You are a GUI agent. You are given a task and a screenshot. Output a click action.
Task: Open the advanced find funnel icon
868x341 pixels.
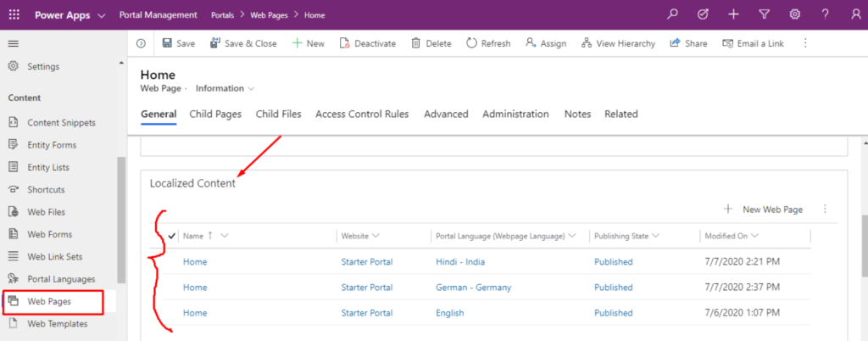tap(765, 15)
